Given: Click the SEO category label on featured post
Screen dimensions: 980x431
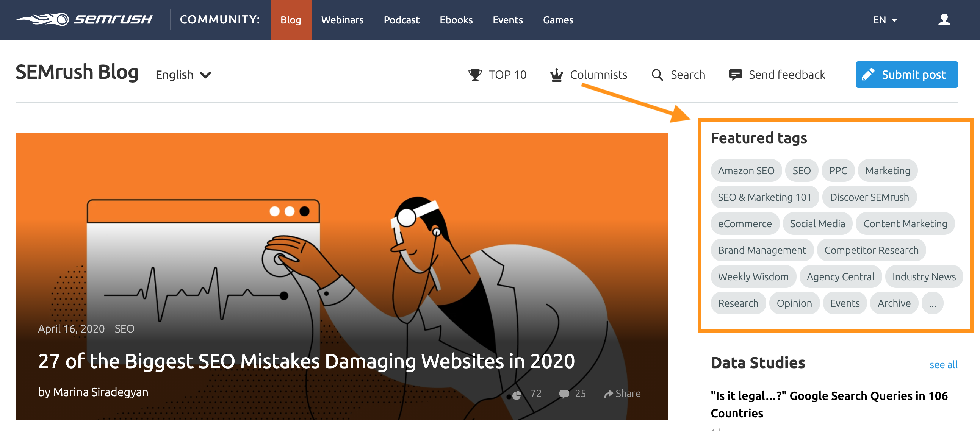Looking at the screenshot, I should [124, 329].
